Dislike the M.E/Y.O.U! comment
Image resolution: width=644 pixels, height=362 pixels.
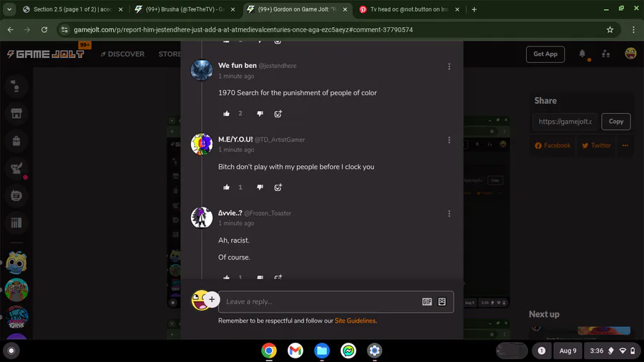260,187
